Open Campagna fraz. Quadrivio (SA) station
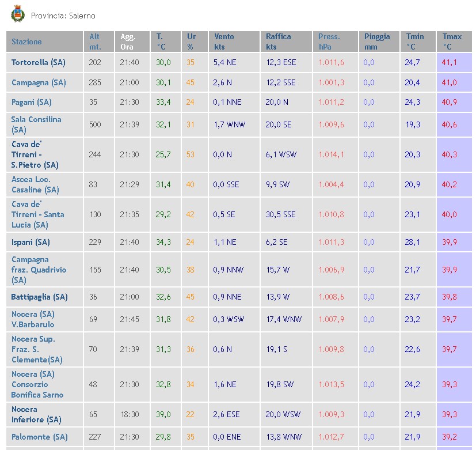This screenshot has width=476, height=450. (39, 270)
